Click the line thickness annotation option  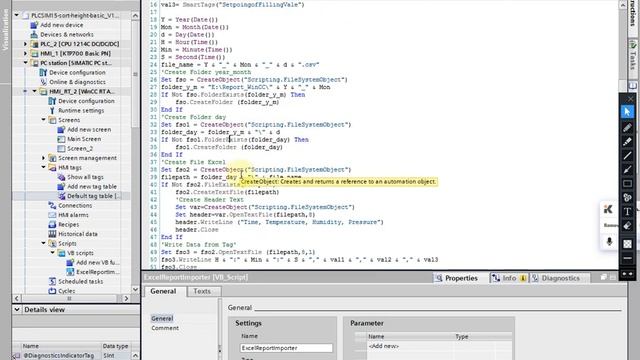(x=627, y=258)
